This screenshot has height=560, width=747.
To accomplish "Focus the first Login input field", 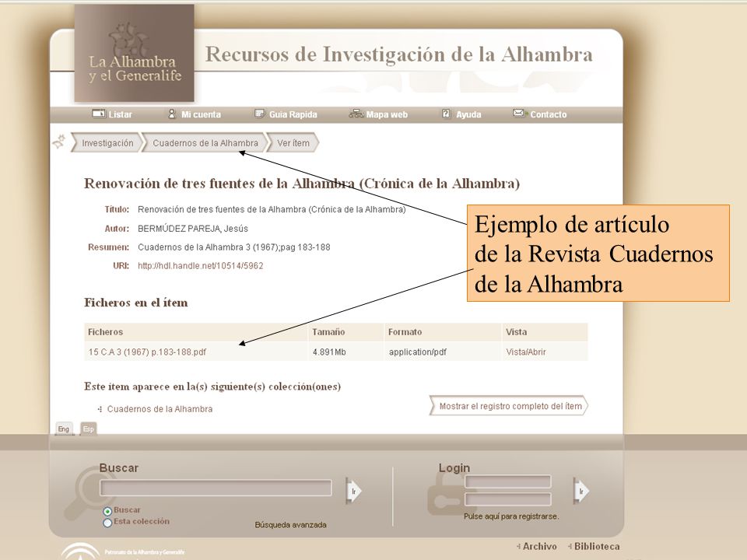I will 508,481.
